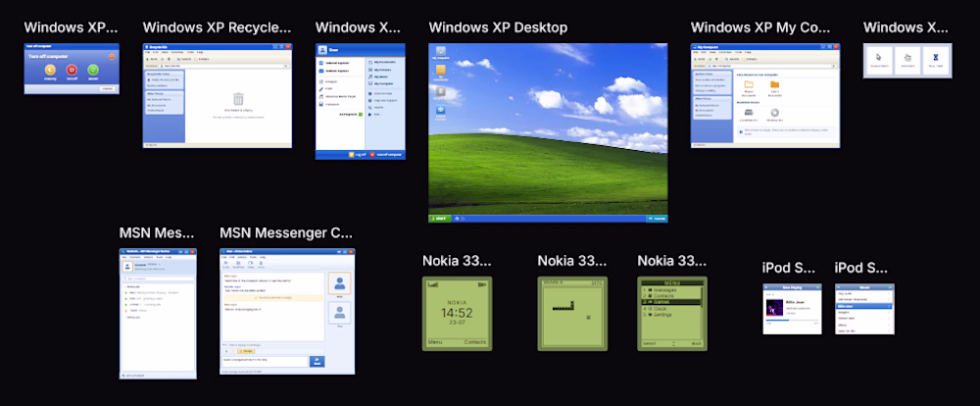980x406 pixels.
Task: Open the File menu in Recycle Bin window
Action: point(148,52)
